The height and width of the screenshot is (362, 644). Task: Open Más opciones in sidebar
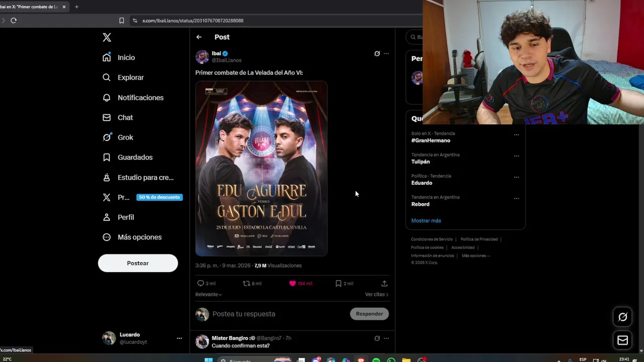pos(132,237)
